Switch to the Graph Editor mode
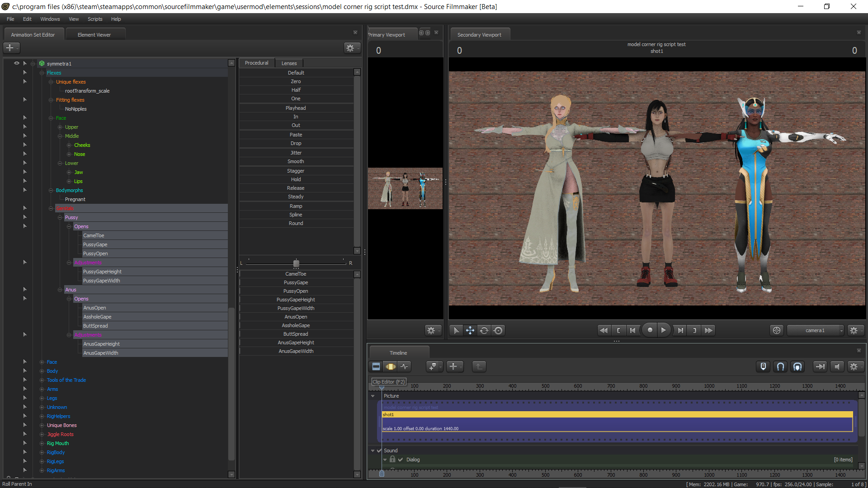This screenshot has width=868, height=488. point(405,366)
